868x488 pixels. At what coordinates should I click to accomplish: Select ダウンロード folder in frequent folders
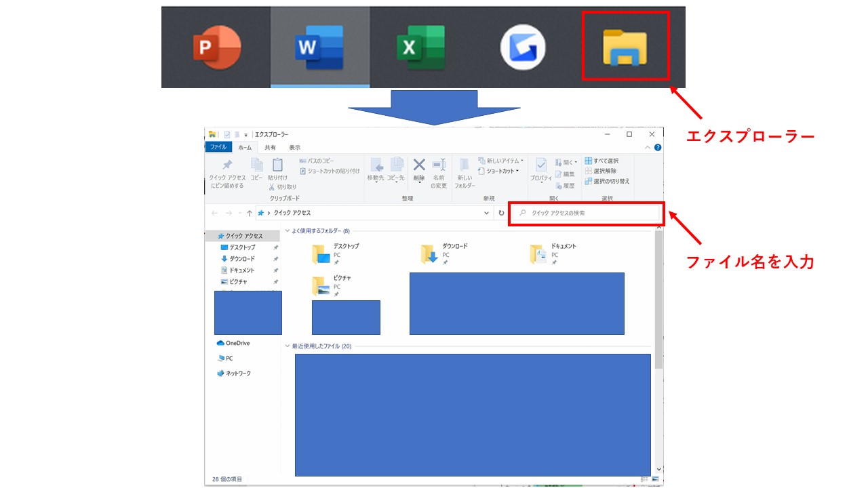click(x=445, y=253)
